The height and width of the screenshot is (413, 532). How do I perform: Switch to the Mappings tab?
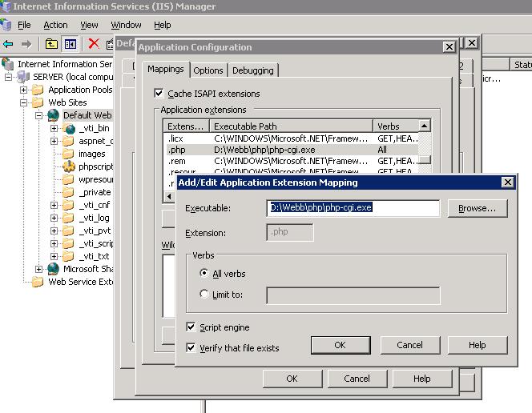point(166,69)
